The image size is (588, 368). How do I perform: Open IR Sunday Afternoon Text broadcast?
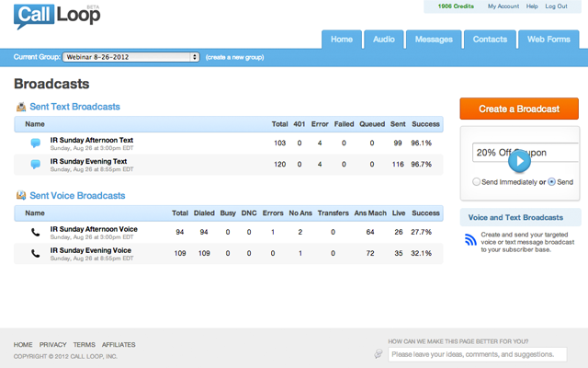pos(92,140)
